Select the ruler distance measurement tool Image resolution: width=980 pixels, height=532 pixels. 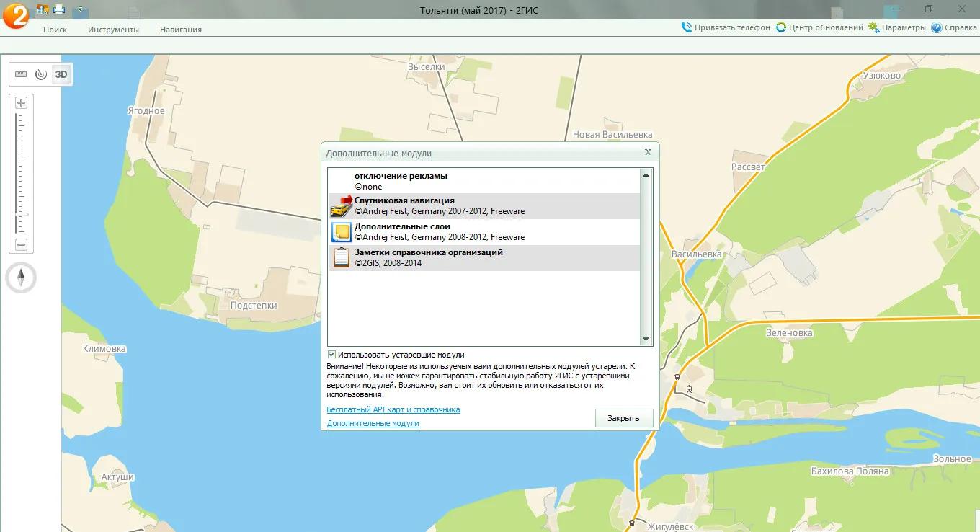coord(21,74)
